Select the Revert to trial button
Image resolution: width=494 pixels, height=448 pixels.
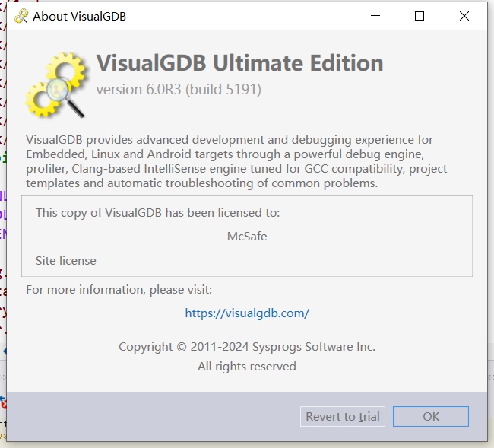coord(343,417)
